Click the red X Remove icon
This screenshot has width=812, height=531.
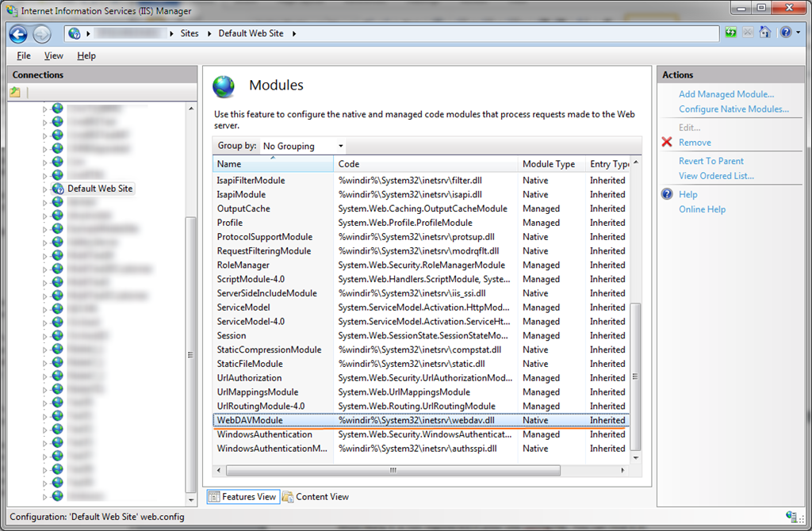(667, 142)
